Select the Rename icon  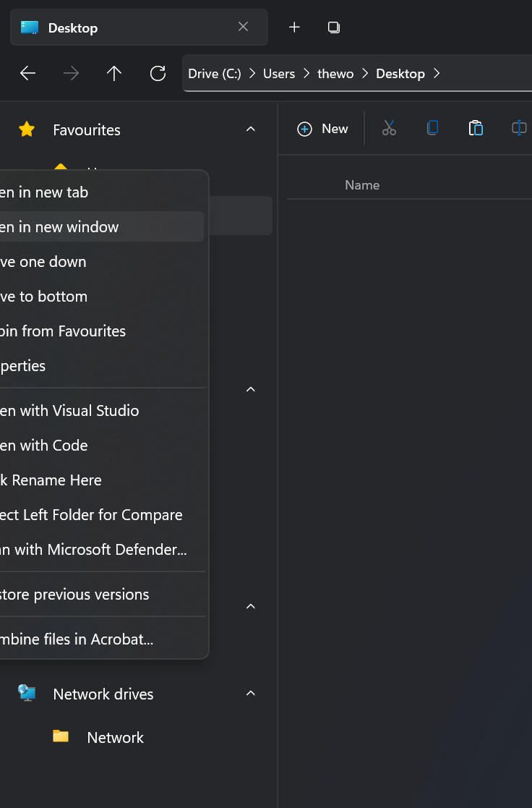(518, 127)
